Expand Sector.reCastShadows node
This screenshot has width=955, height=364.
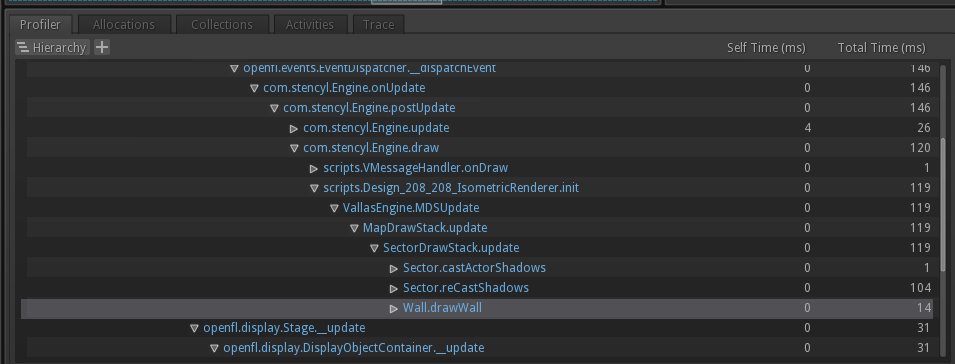pos(393,288)
